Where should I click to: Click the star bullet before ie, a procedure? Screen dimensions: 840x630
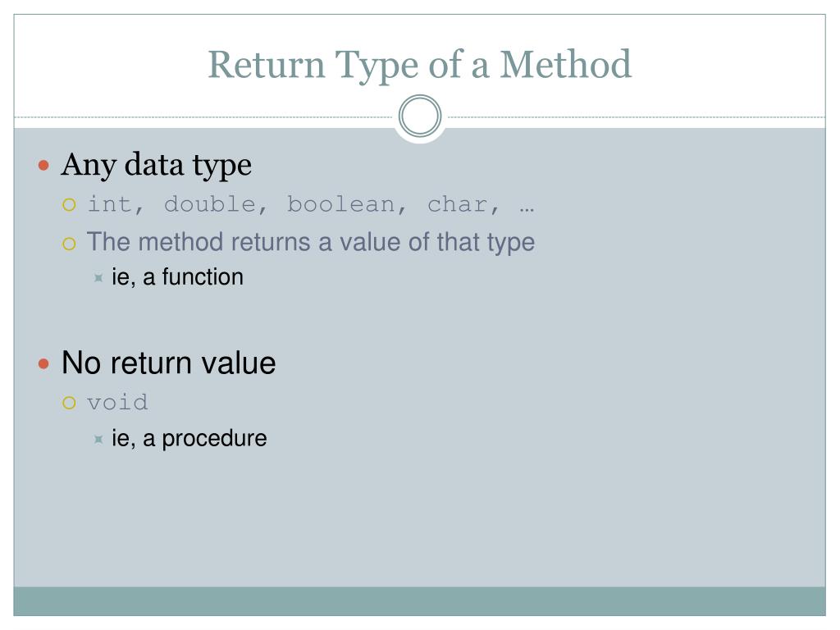coord(98,440)
